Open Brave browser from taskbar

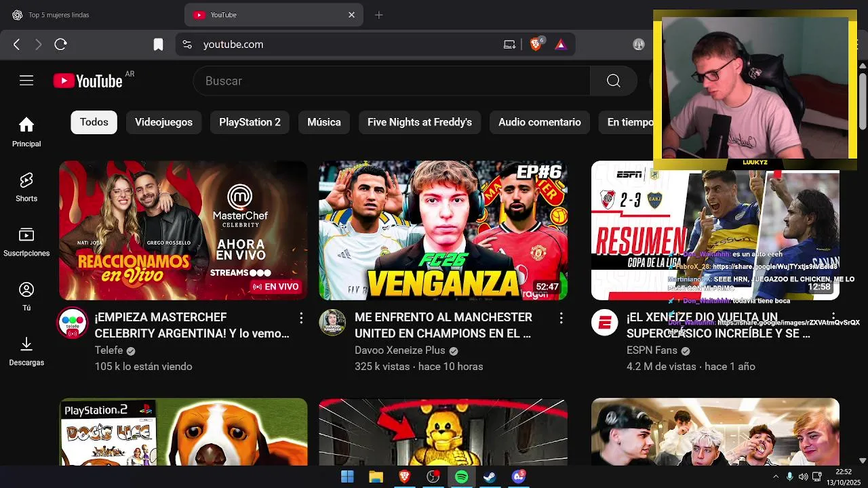[x=404, y=476]
